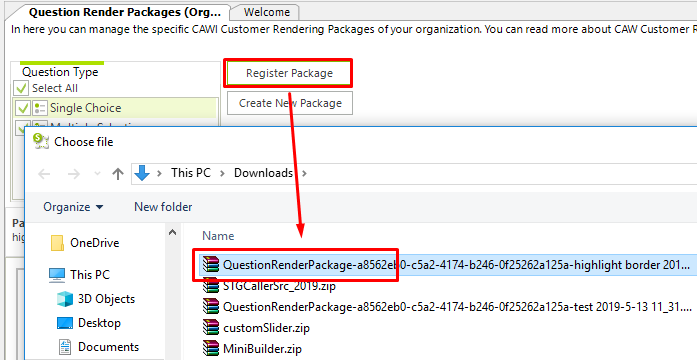Click Downloads in the address breadcrumb
Screen dimensions: 697x360
263,173
